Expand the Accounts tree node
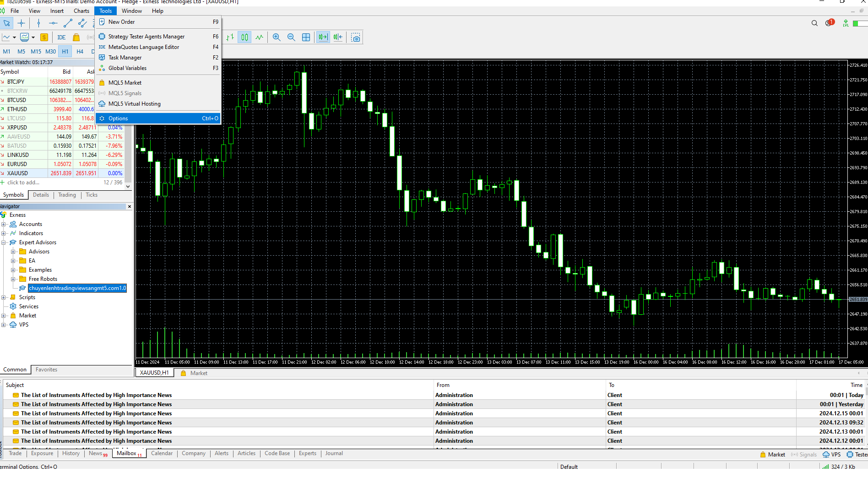The image size is (868, 483). pyautogui.click(x=4, y=224)
